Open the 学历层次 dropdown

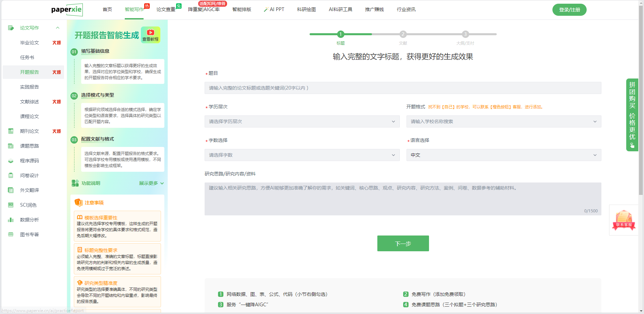302,121
